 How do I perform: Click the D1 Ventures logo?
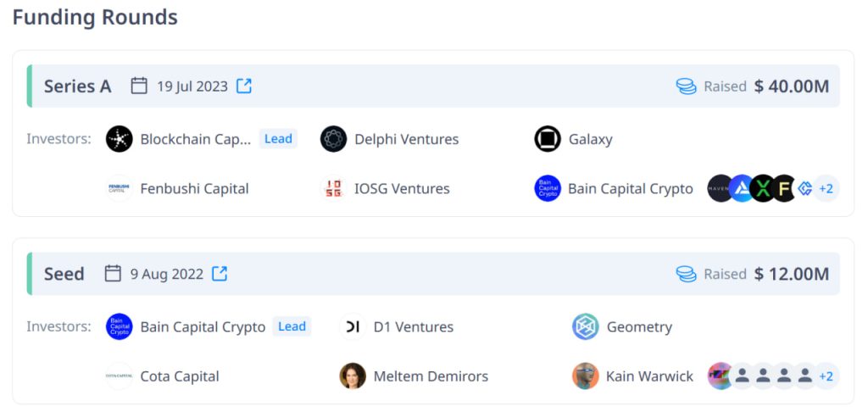point(353,326)
